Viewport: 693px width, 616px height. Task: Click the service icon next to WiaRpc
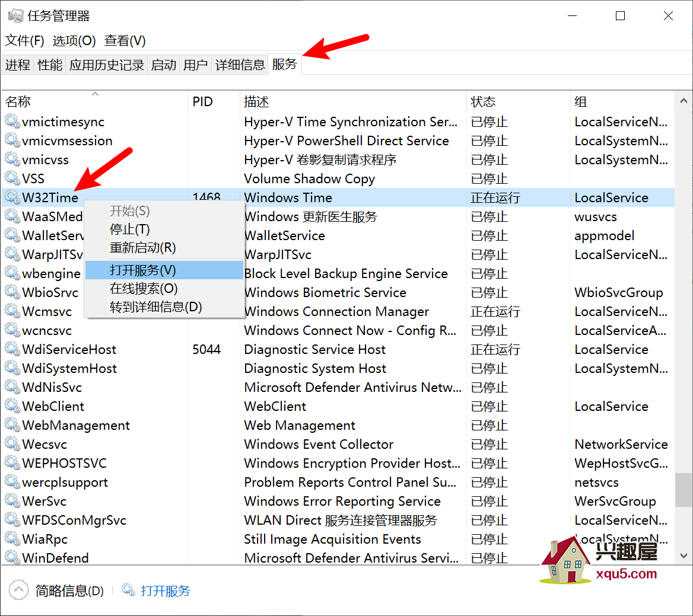[x=12, y=539]
